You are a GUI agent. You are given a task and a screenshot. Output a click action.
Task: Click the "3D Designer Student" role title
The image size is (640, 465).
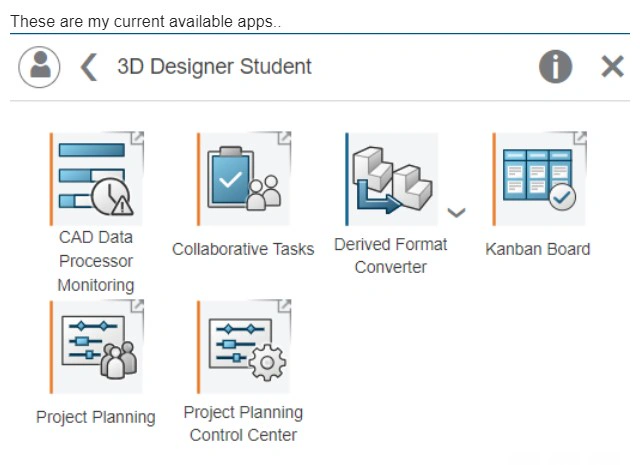click(x=214, y=67)
